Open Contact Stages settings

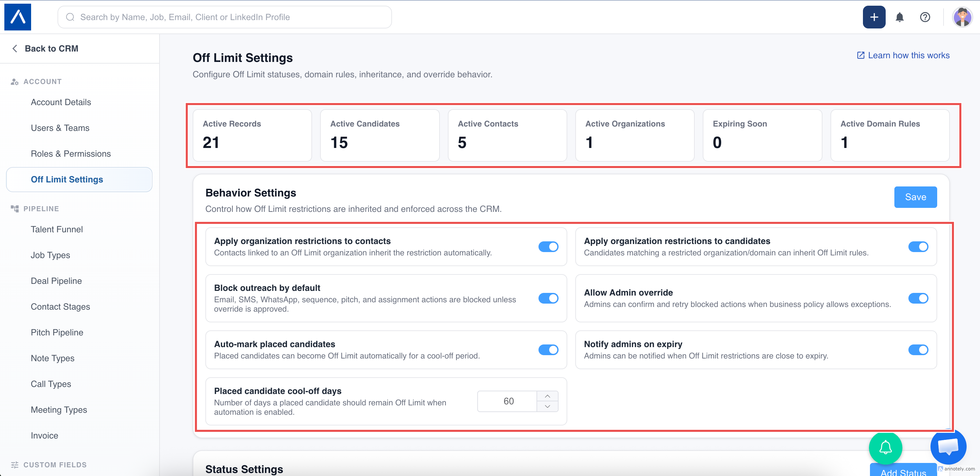tap(61, 307)
